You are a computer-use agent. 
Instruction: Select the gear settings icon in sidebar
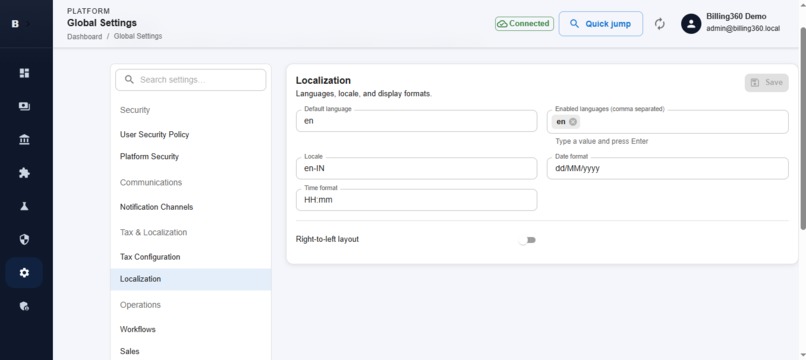24,273
